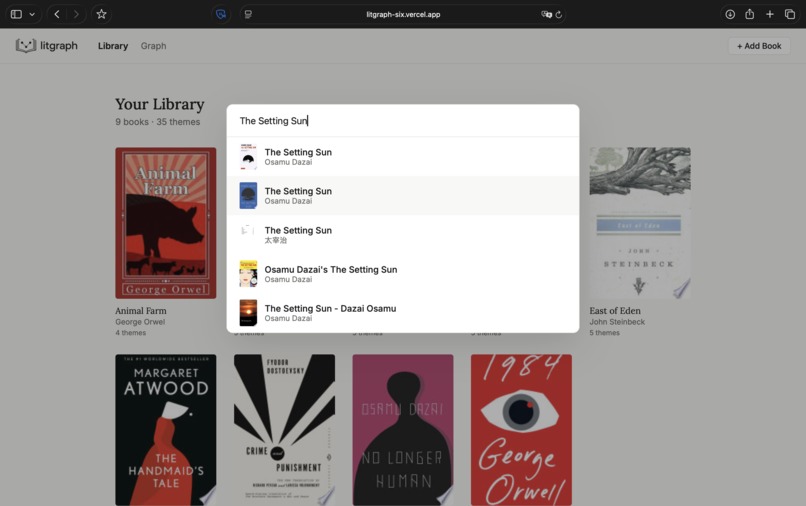806x506 pixels.
Task: Go forward to the next page
Action: coord(76,14)
